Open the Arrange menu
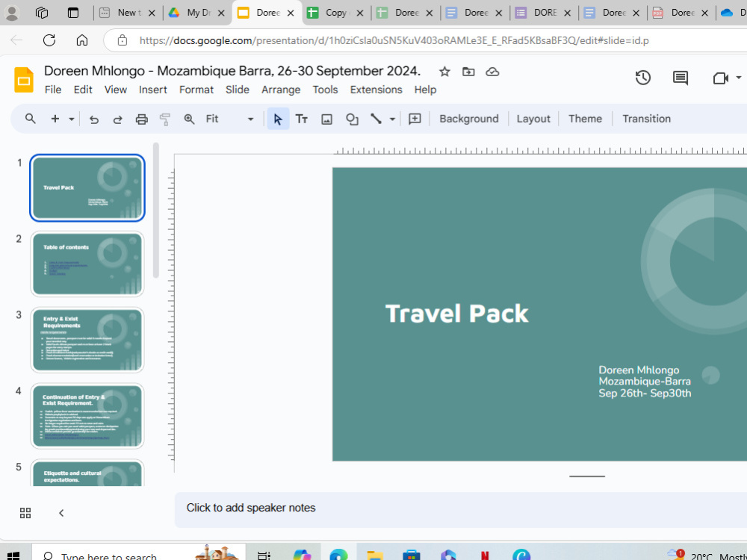Viewport: 747px width, 560px height. 281,90
